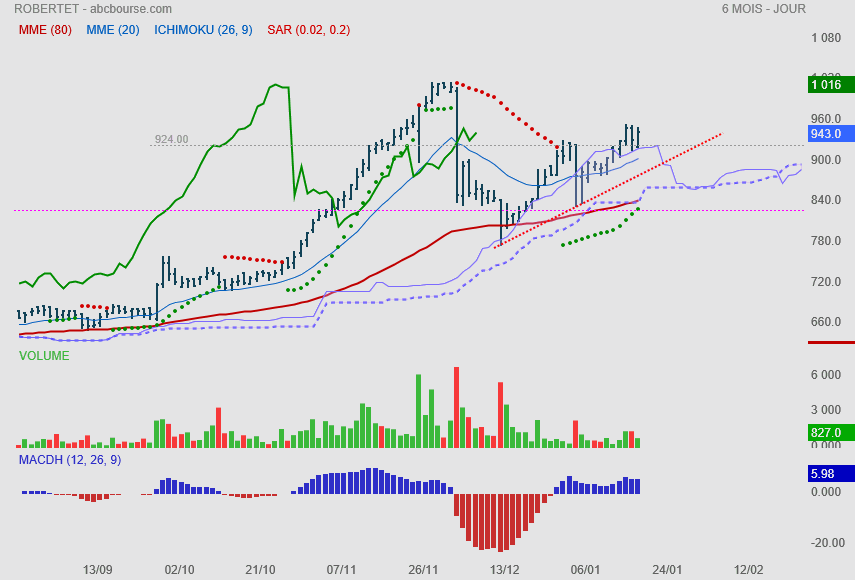Click the VOLUME panel label
The width and height of the screenshot is (855, 580).
tap(44, 356)
